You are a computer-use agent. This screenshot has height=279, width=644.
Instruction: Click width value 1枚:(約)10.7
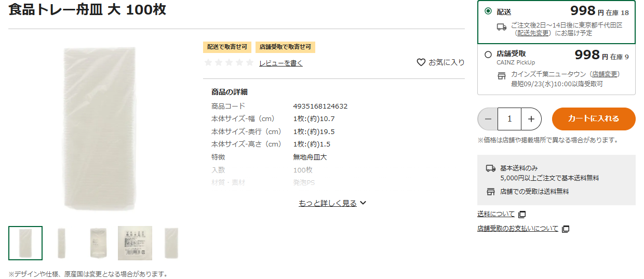click(314, 118)
